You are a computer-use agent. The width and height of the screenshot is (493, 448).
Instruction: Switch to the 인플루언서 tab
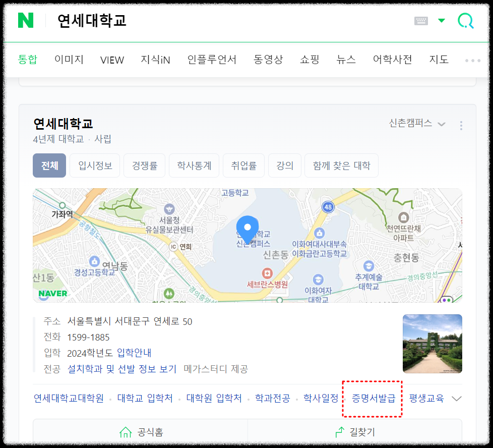click(x=212, y=59)
